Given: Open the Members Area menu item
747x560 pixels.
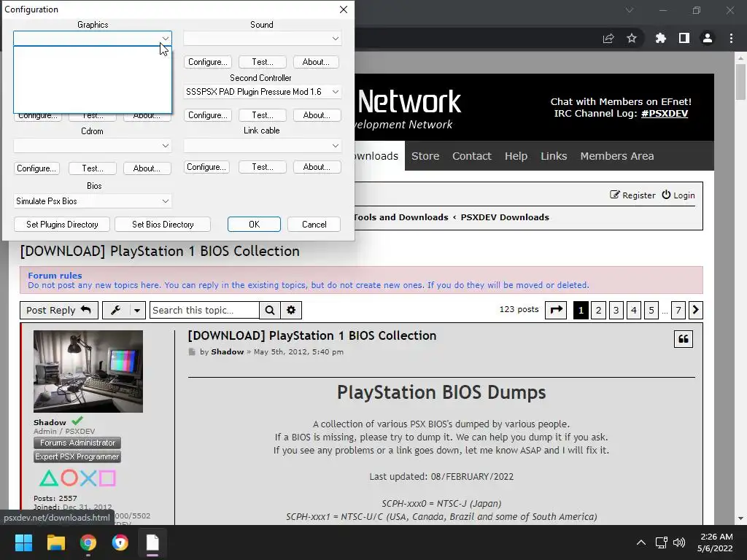Looking at the screenshot, I should (x=617, y=156).
